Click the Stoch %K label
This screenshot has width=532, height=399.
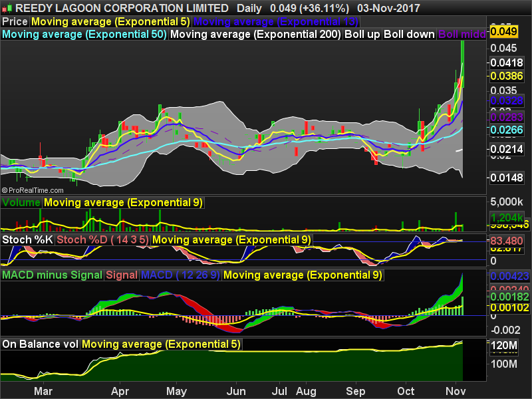coord(27,240)
